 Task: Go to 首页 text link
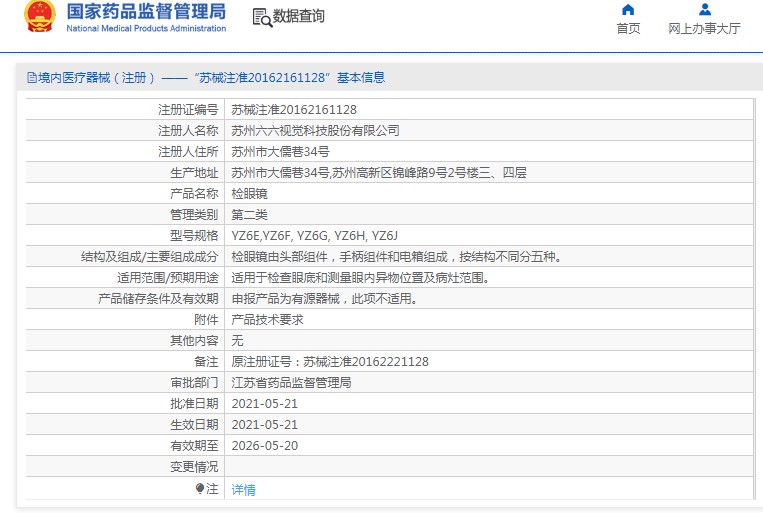pyautogui.click(x=628, y=28)
